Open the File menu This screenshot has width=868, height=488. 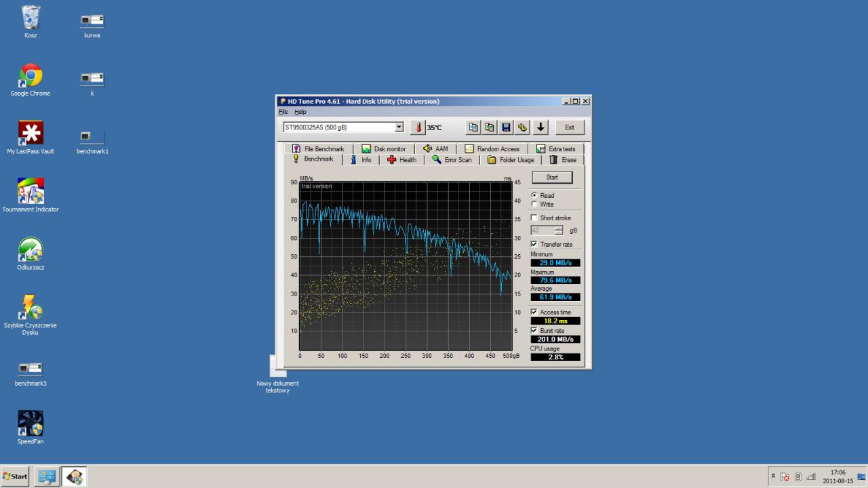(283, 112)
